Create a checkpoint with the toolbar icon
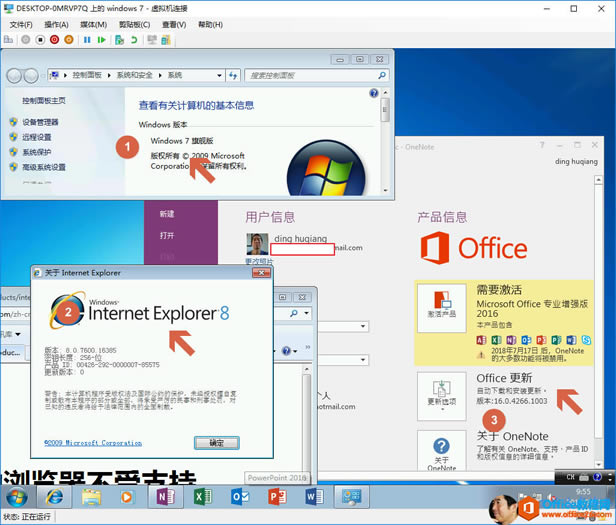Viewport: 616px width, 525px height. (119, 40)
